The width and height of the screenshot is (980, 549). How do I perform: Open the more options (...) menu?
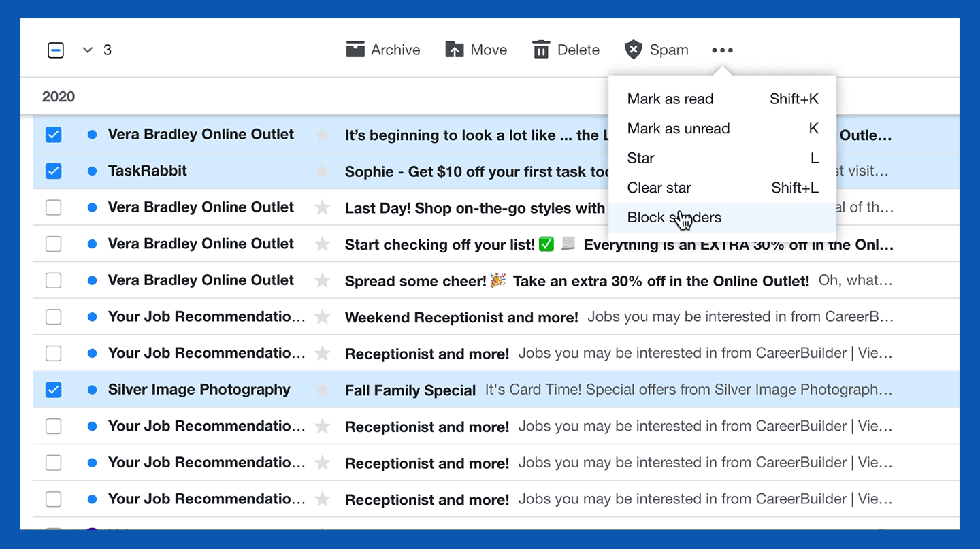(x=722, y=50)
